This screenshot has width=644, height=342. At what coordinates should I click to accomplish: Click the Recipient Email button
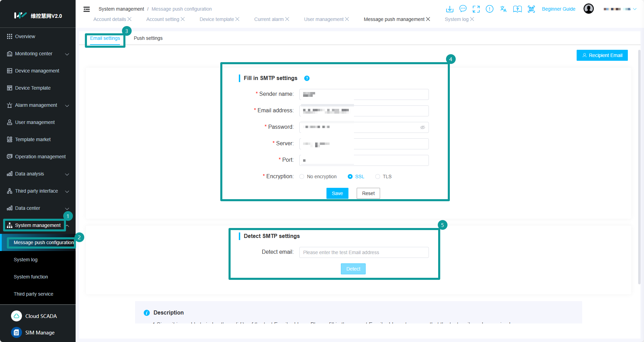coord(602,55)
